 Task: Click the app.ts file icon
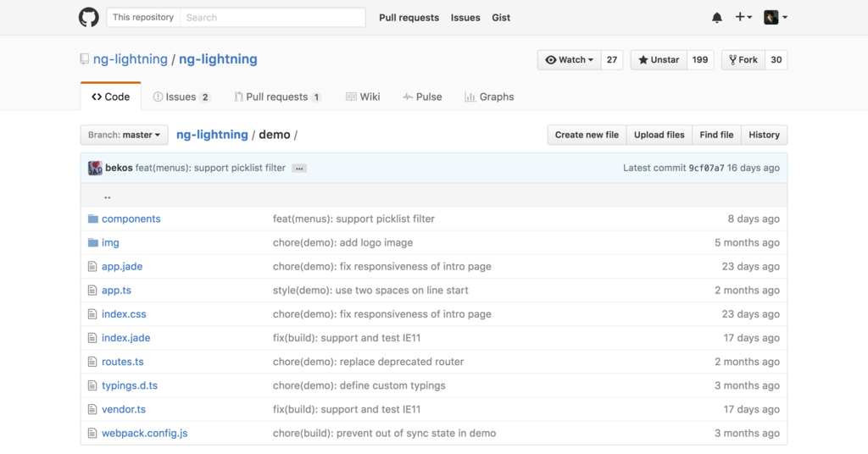pos(92,291)
